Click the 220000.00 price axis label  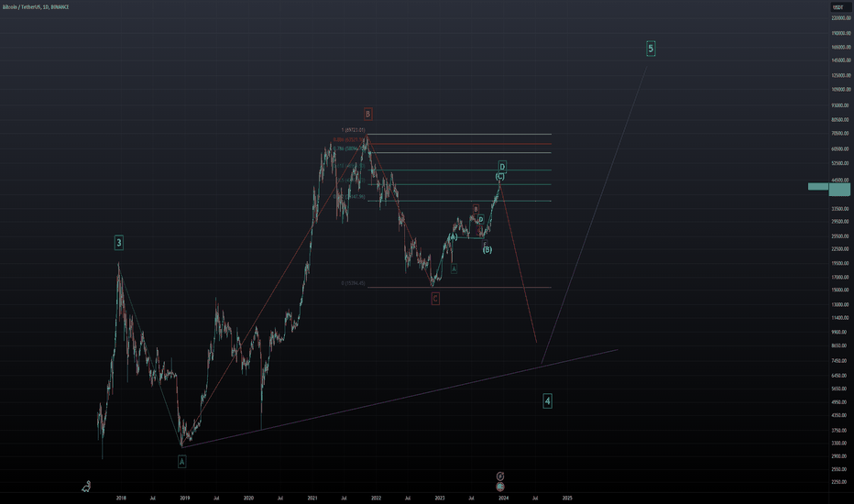point(841,18)
